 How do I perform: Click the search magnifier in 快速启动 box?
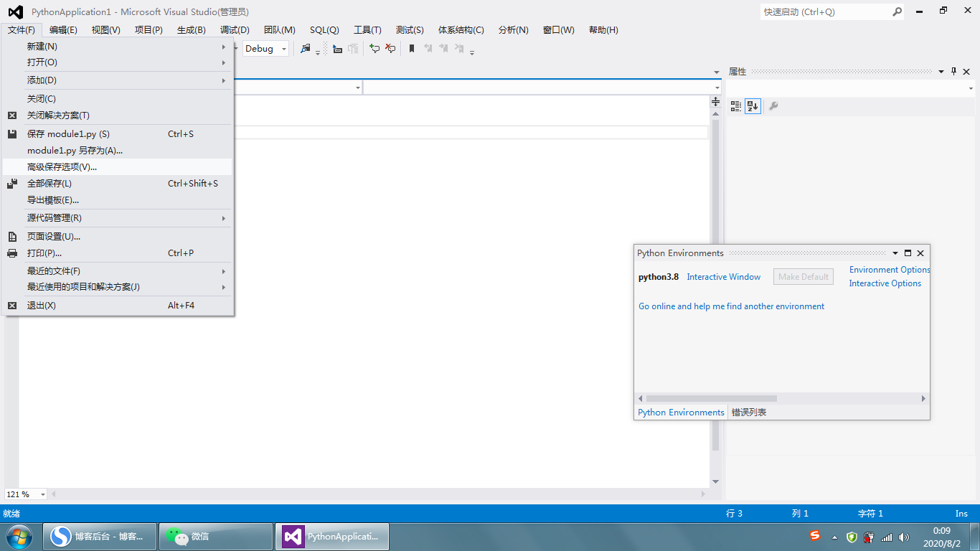(897, 11)
